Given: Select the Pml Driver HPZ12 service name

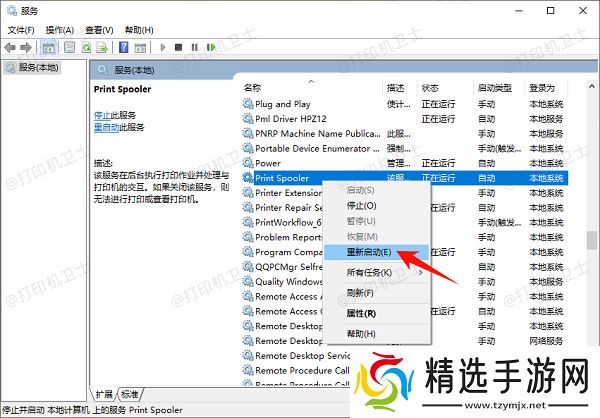Looking at the screenshot, I should [x=291, y=119].
